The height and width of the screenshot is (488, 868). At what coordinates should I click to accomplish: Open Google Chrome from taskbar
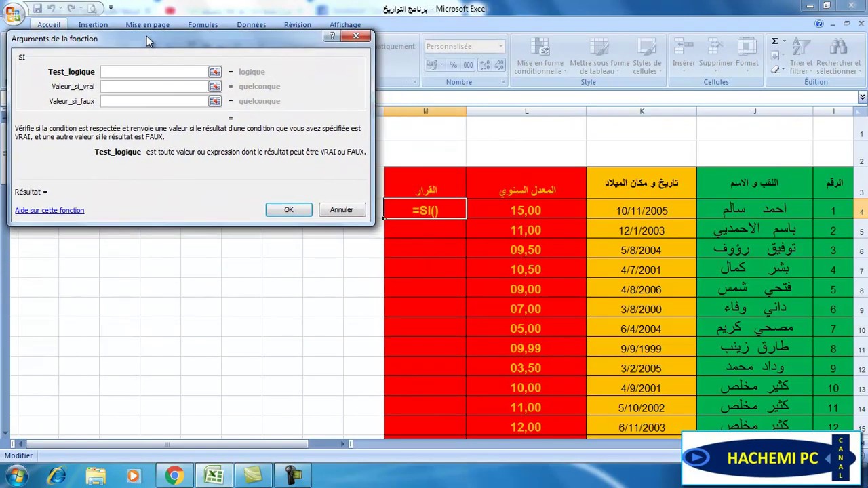tap(174, 476)
